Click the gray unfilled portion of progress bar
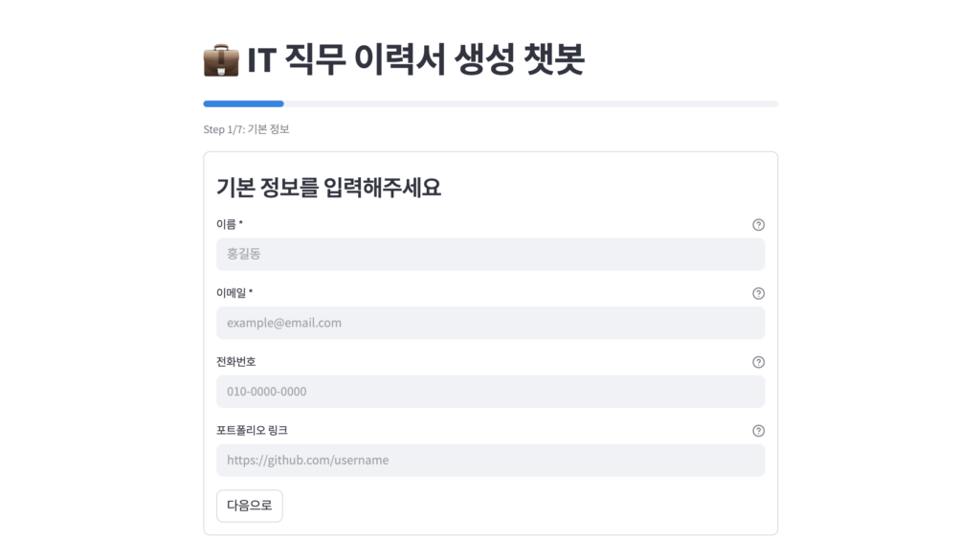Image resolution: width=980 pixels, height=542 pixels. point(530,103)
